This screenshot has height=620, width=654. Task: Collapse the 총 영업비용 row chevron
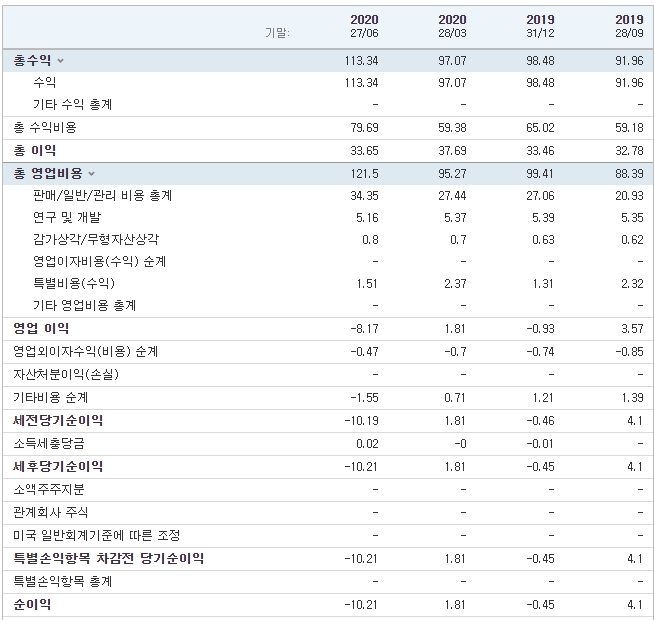[92, 174]
